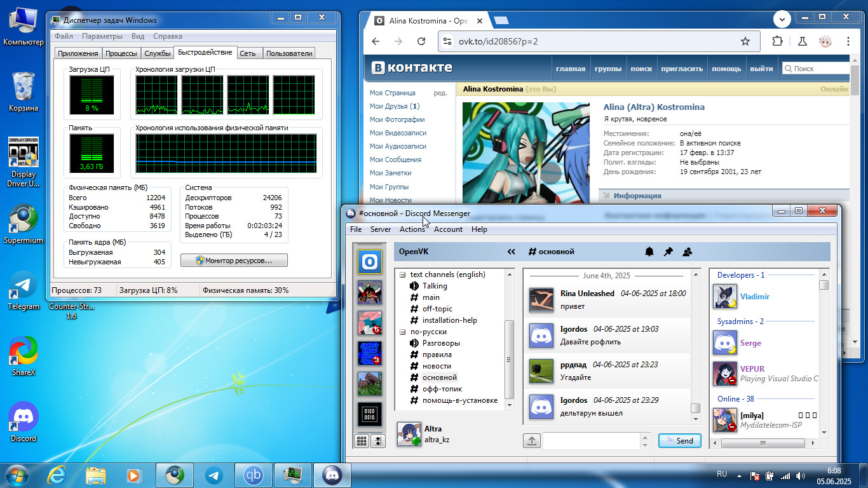Open 'Монитор ресурсов...' from Task Manager

(x=234, y=261)
